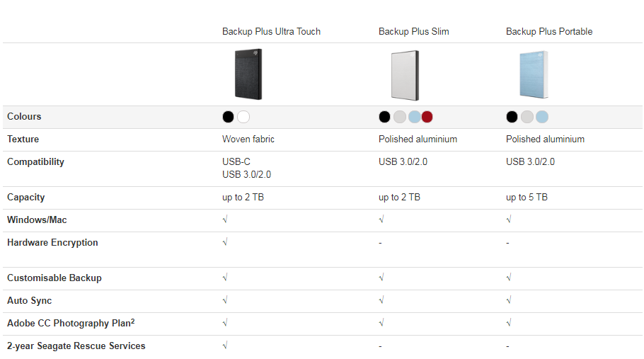Choose silver swatch under Backup Plus Slim
This screenshot has width=644, height=359.
click(400, 117)
